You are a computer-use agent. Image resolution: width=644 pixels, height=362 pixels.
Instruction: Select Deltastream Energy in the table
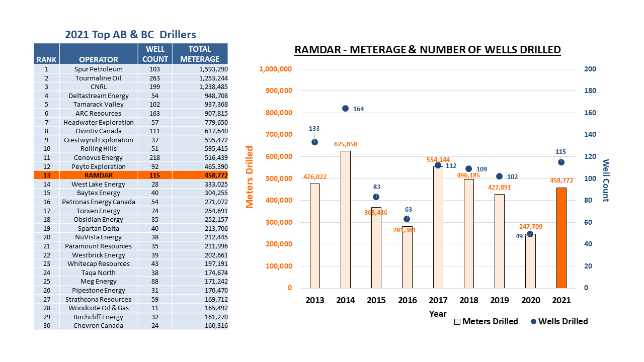(99, 96)
